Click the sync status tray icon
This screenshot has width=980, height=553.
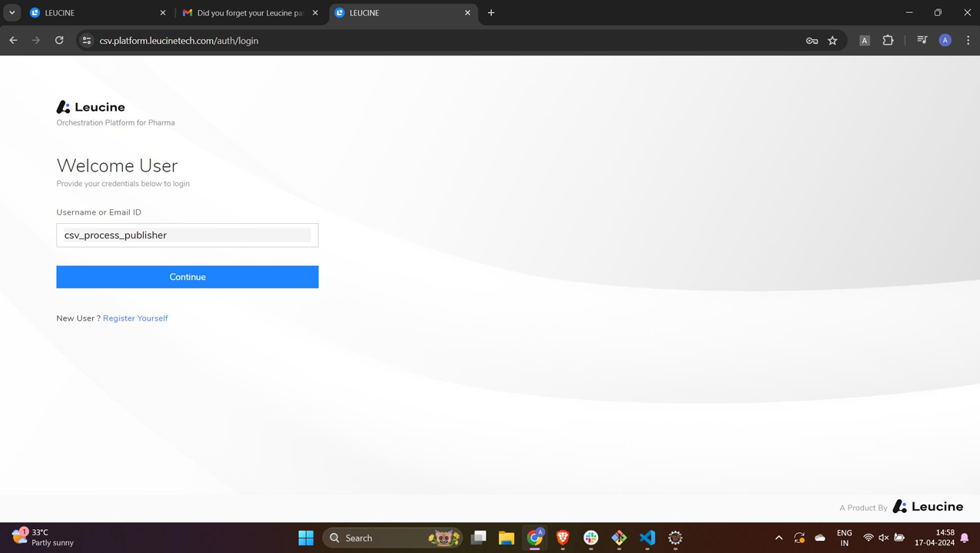coord(799,538)
